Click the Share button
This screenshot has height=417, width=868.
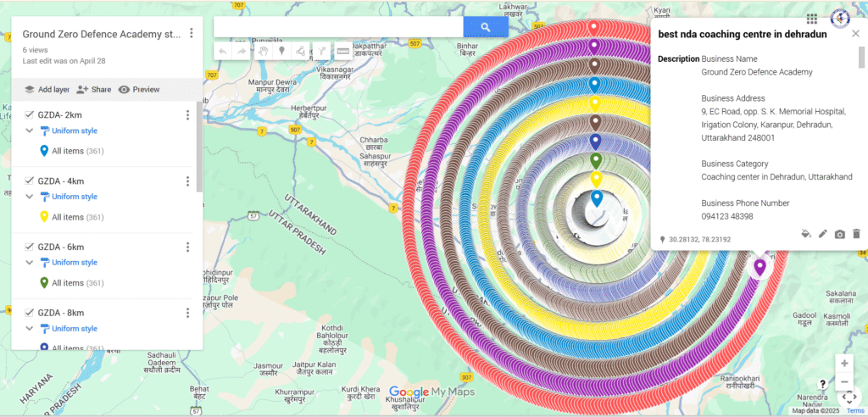coord(93,89)
